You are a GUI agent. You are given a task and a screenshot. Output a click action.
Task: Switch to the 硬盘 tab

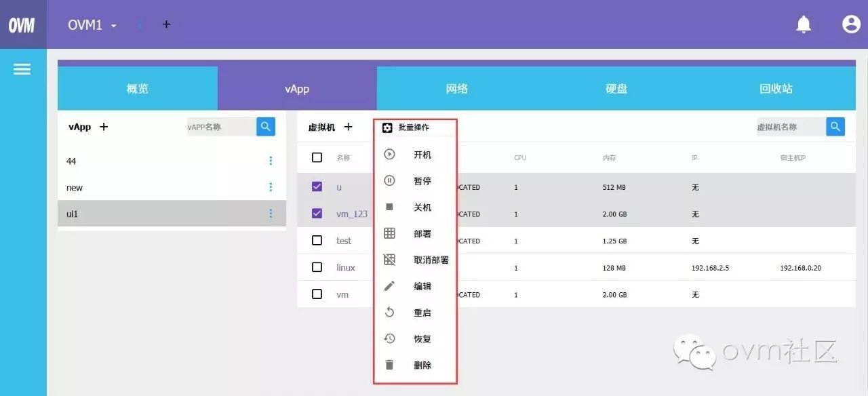click(616, 88)
